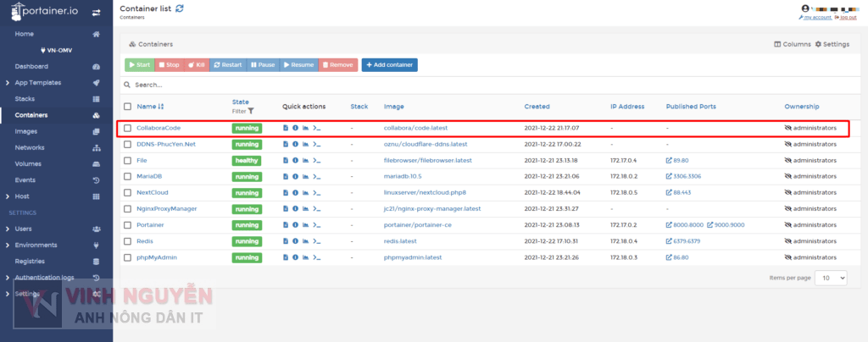The width and height of the screenshot is (868, 342).
Task: Click the Volumes drive icon in the sidebar
Action: coord(97,164)
